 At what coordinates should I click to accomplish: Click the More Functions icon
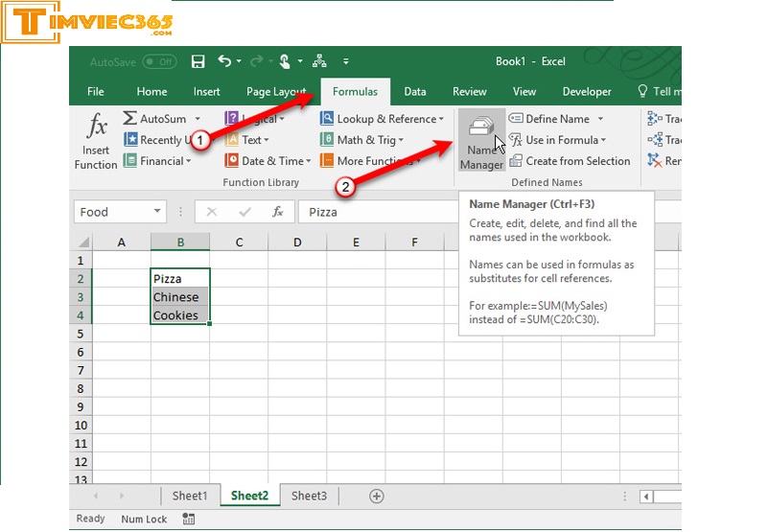(x=327, y=161)
